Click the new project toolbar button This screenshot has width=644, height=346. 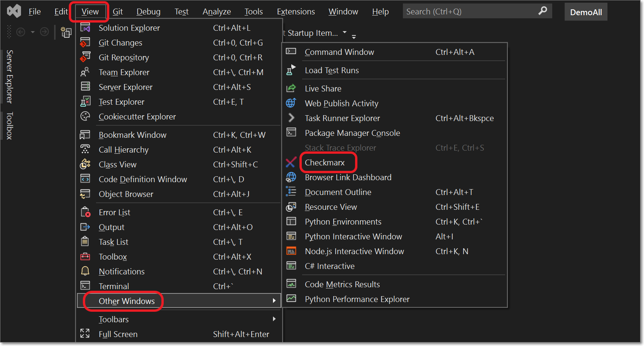click(x=66, y=32)
